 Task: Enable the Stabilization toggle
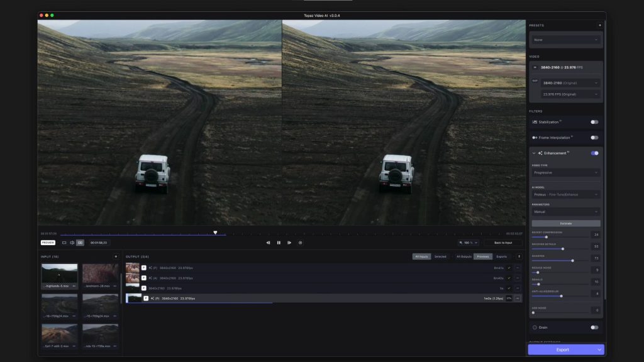(x=594, y=122)
